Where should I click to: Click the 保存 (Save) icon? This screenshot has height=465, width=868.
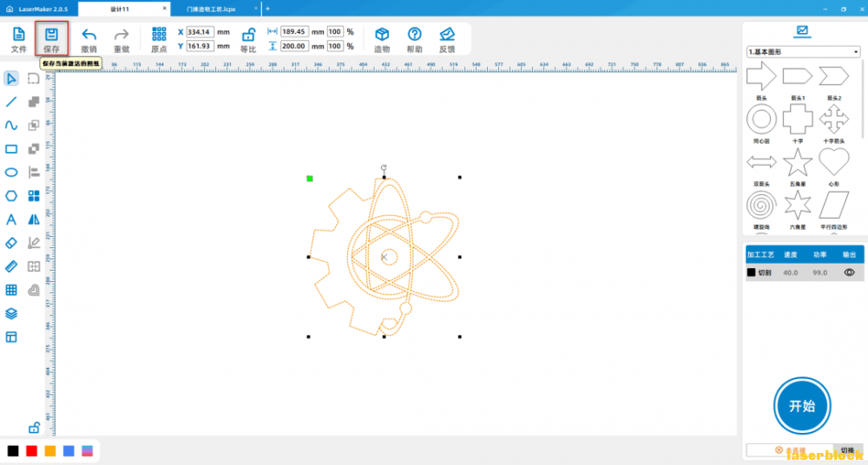tap(51, 35)
